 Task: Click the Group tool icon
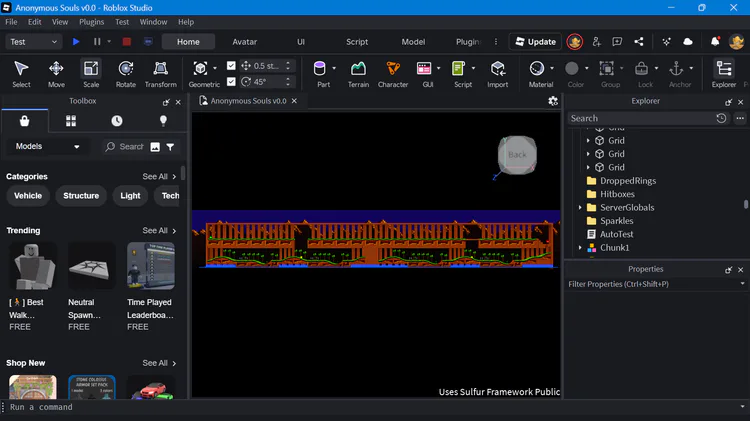[607, 68]
